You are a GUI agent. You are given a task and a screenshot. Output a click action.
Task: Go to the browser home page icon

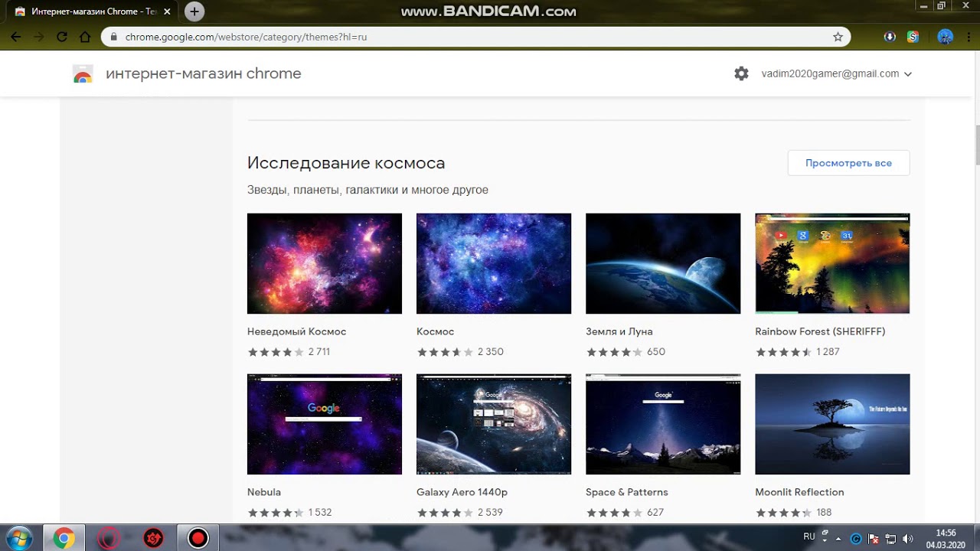pyautogui.click(x=86, y=37)
